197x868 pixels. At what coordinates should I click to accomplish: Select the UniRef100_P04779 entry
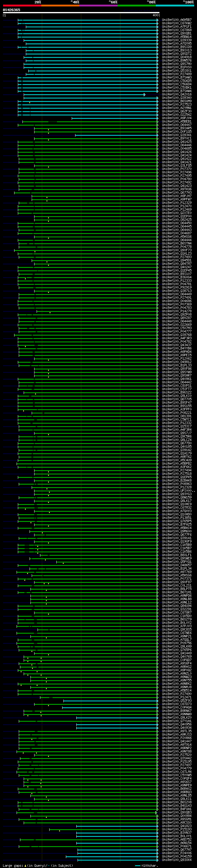177,768
